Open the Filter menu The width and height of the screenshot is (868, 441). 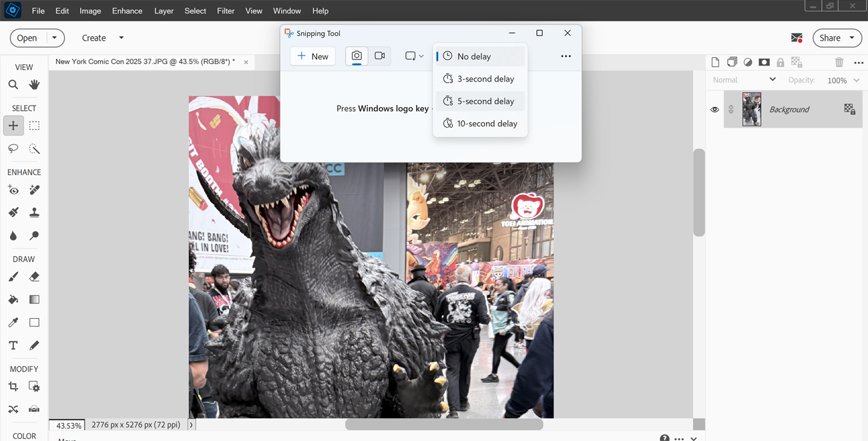pyautogui.click(x=226, y=11)
